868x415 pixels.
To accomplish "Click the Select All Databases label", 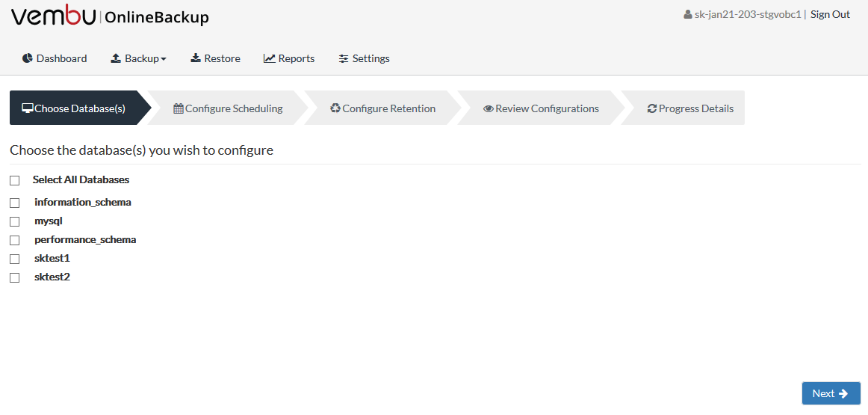I will tap(81, 179).
